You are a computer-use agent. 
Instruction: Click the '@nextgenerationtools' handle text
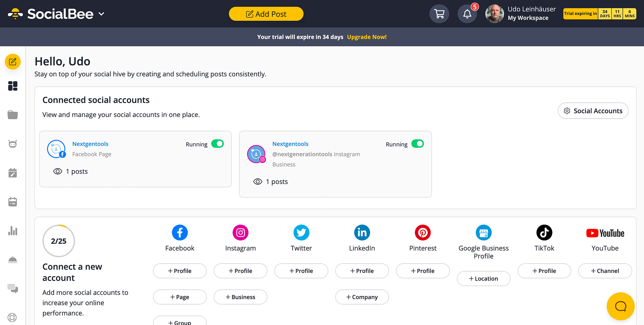(x=302, y=154)
